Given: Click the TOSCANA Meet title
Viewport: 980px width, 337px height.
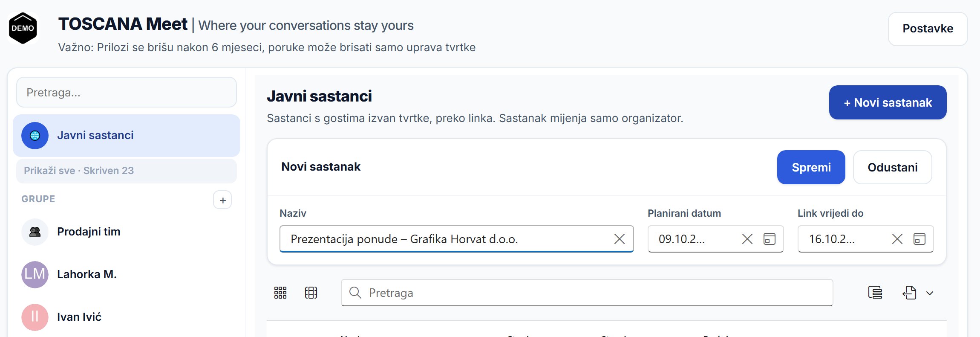Looking at the screenshot, I should tap(123, 24).
